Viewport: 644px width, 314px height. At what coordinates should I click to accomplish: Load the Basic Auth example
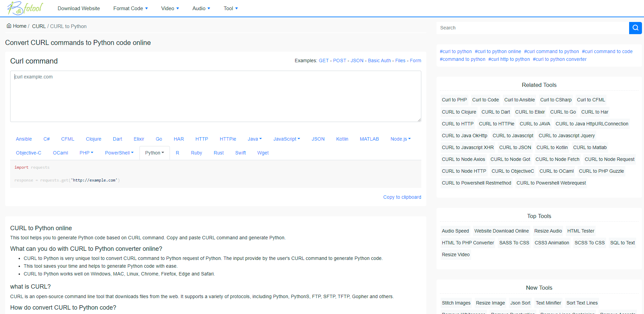coord(379,61)
